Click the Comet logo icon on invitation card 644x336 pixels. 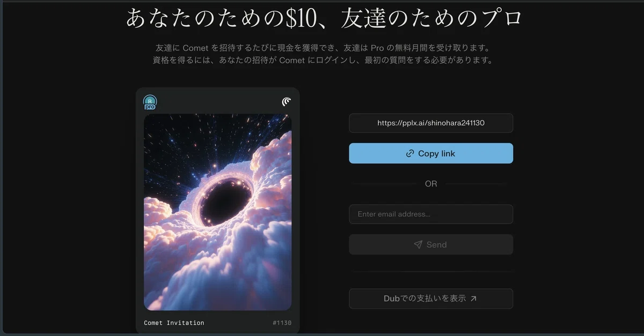(287, 102)
